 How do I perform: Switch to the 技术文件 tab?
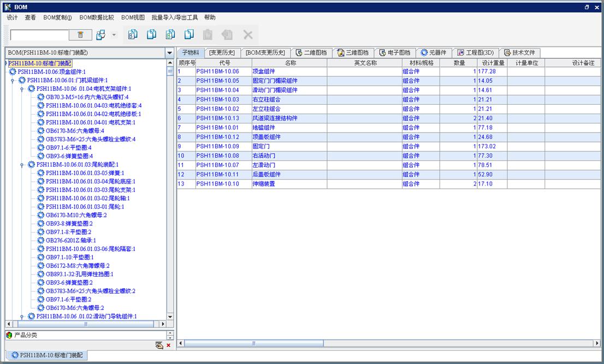(x=519, y=53)
